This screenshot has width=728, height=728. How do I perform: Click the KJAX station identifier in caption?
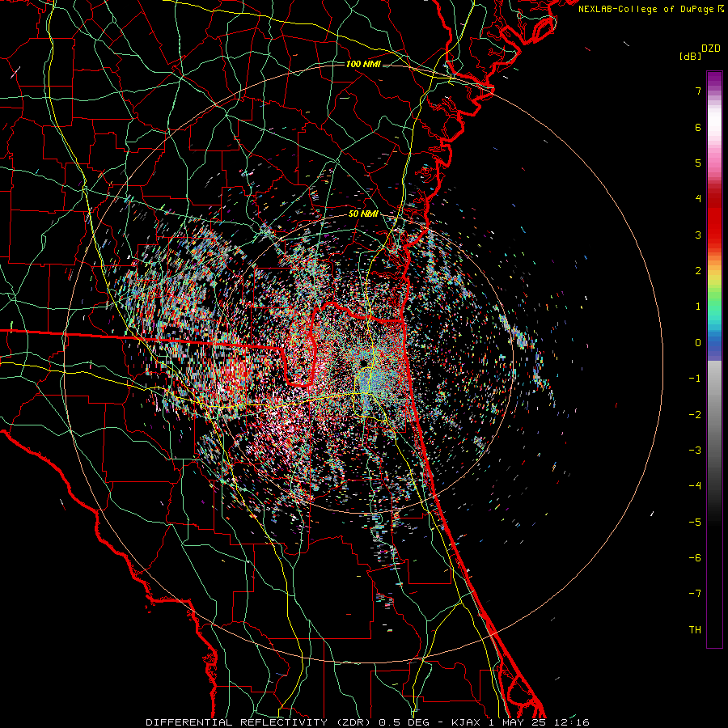(x=465, y=722)
